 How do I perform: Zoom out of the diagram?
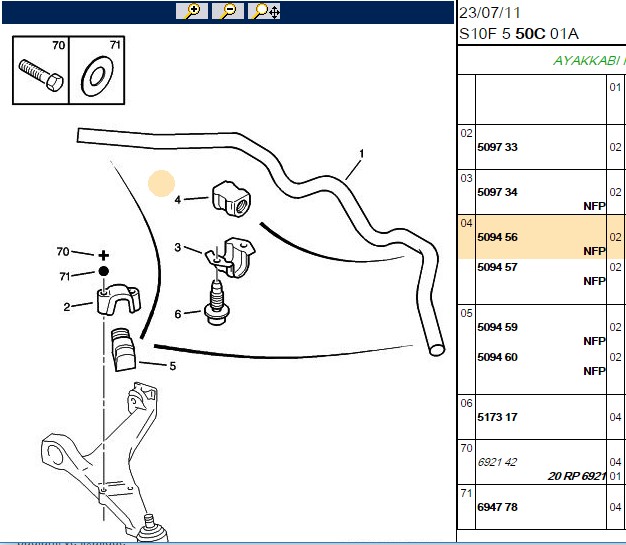pyautogui.click(x=228, y=11)
